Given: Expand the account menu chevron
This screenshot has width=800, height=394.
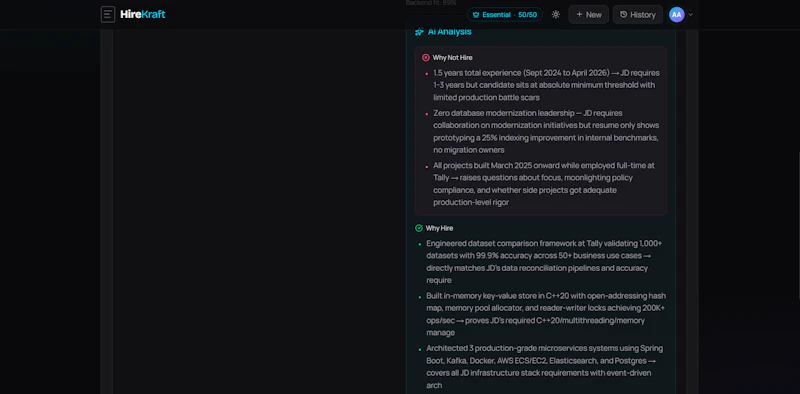Looking at the screenshot, I should pos(691,15).
